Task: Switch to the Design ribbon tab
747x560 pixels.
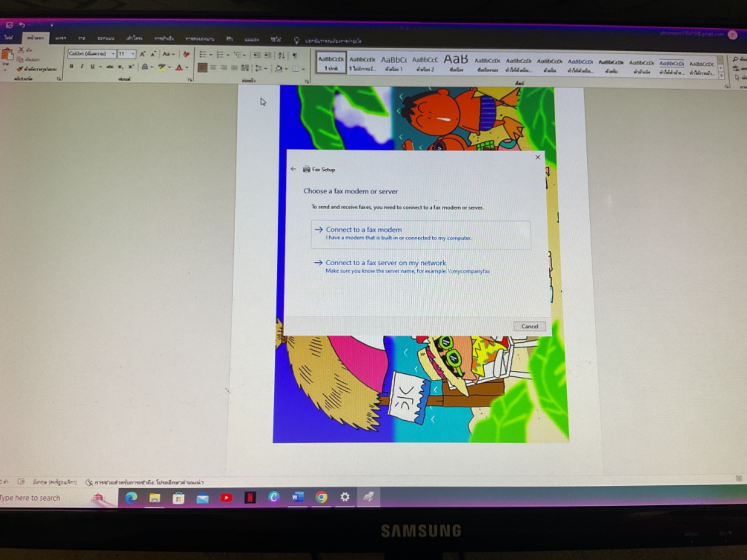Action: [x=106, y=38]
